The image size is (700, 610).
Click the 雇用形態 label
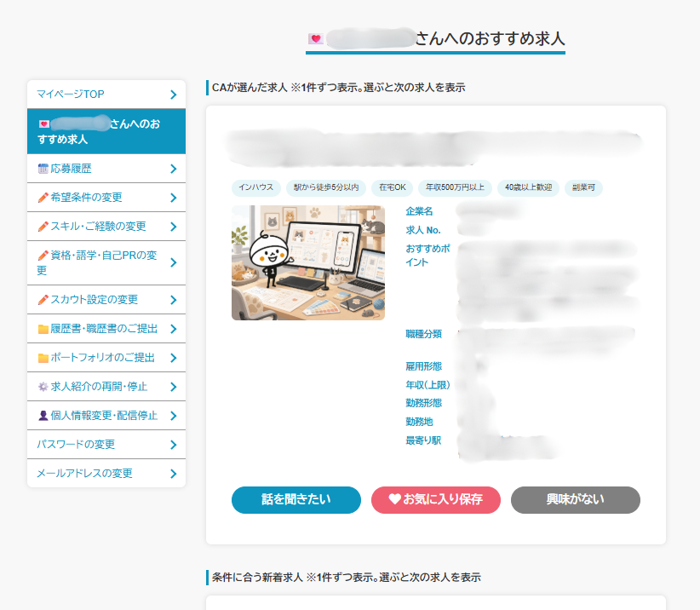tap(423, 366)
